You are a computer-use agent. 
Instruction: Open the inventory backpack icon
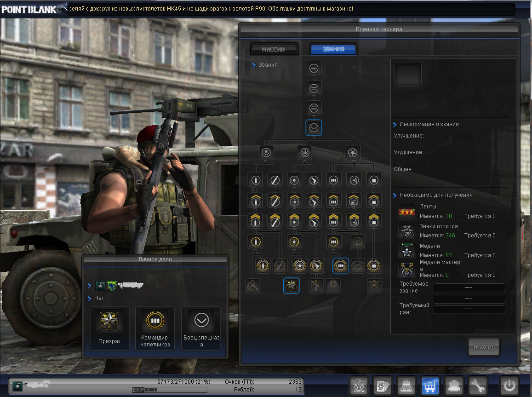point(406,385)
